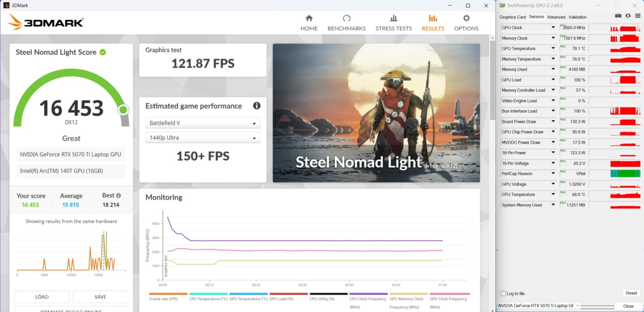Click the Reset button in GPU-Z
644x312 pixels.
pos(631,293)
